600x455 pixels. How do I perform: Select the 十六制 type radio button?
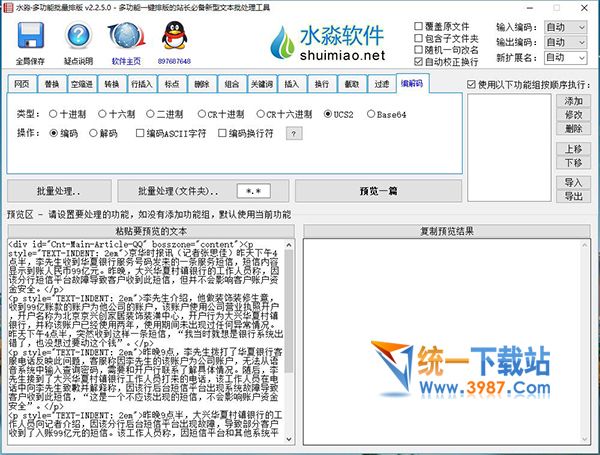(x=102, y=114)
